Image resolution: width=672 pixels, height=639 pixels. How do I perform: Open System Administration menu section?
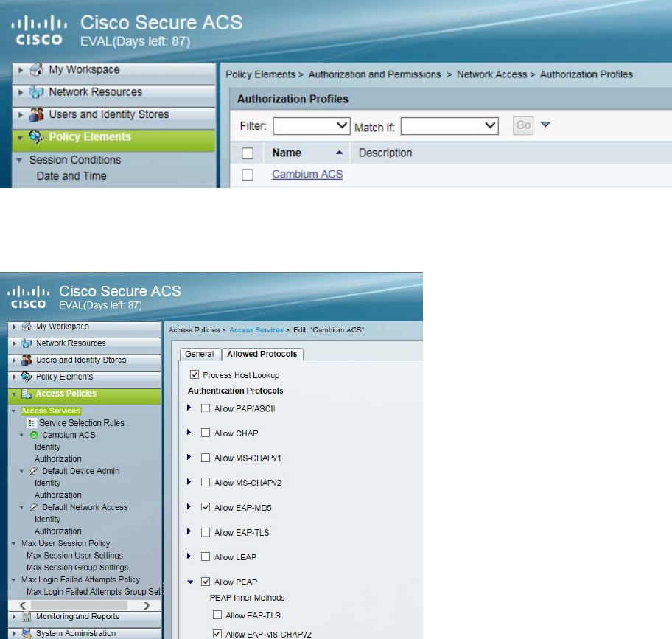85,633
